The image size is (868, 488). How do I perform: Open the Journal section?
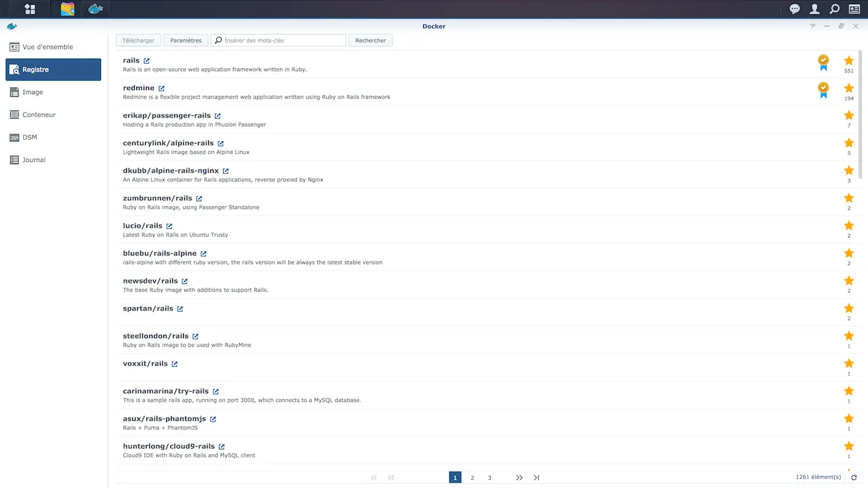point(54,160)
